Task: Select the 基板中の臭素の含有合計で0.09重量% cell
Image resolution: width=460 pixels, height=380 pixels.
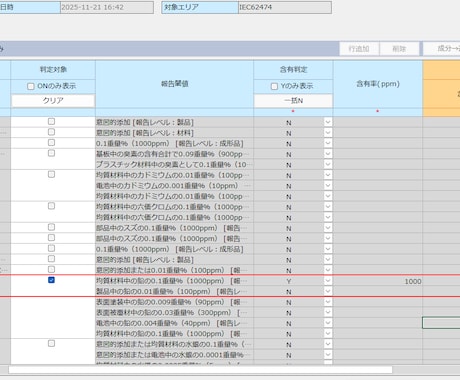Action: [174, 154]
